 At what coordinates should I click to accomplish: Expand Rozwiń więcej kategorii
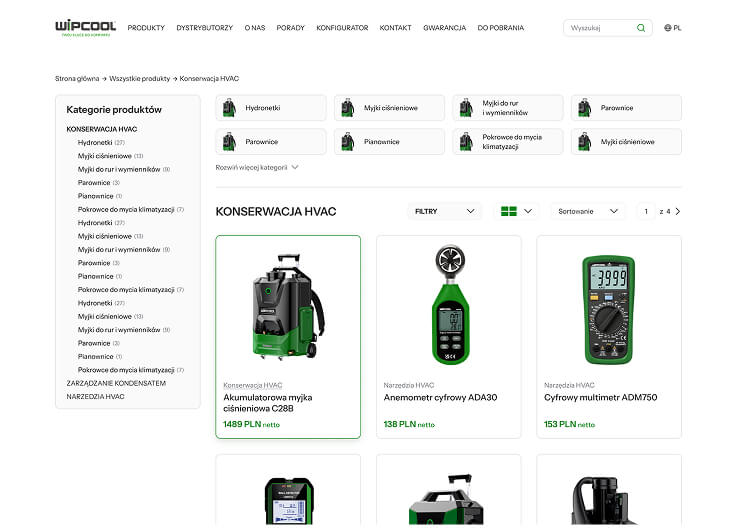pos(257,167)
